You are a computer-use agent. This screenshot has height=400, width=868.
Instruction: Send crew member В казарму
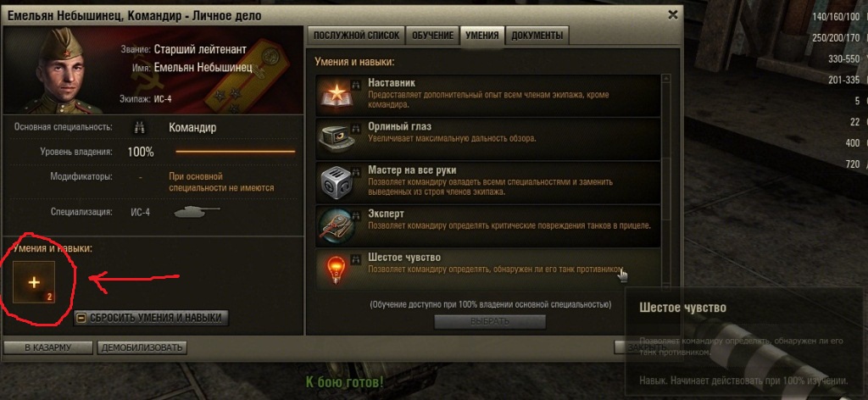[48, 348]
